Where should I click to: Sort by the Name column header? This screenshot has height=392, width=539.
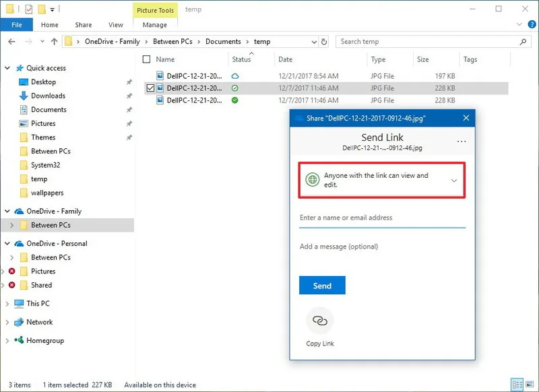[165, 59]
